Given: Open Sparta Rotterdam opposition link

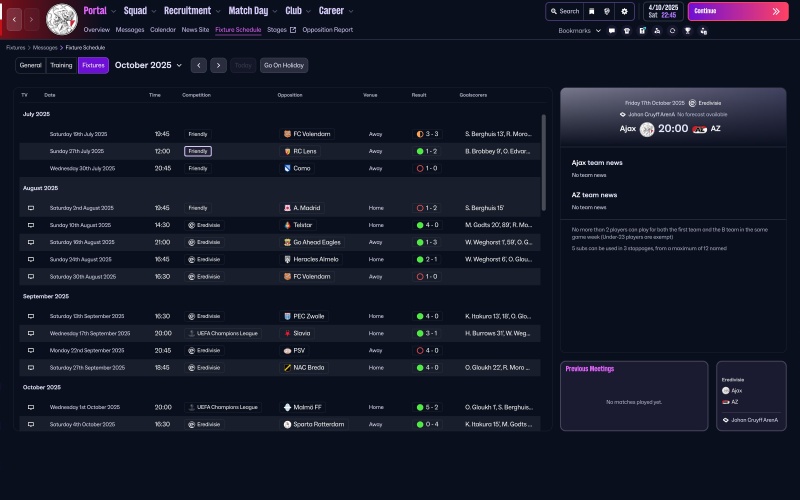Looking at the screenshot, I should coord(314,424).
